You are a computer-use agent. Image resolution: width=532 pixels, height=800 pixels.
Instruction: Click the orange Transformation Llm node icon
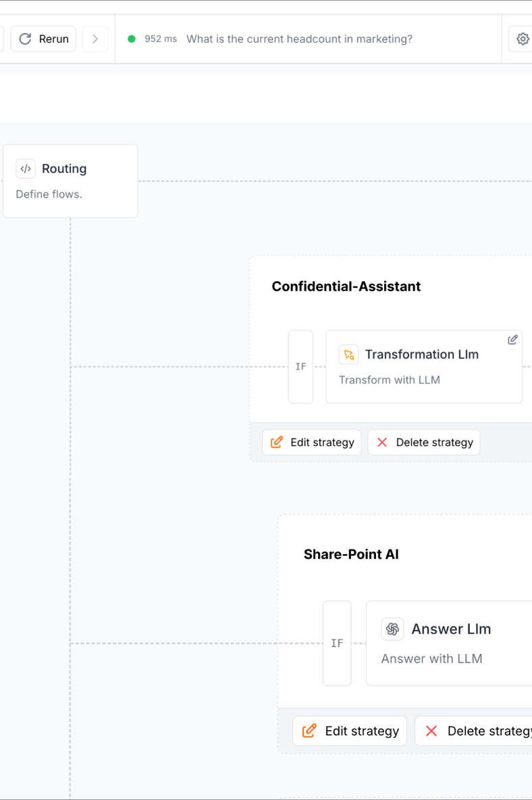(348, 355)
